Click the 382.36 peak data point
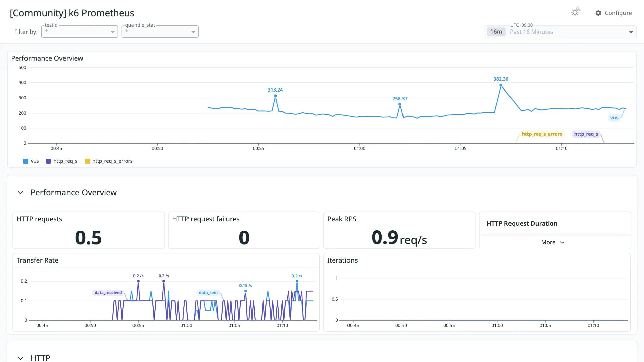Image resolution: width=644 pixels, height=362 pixels. click(x=501, y=85)
